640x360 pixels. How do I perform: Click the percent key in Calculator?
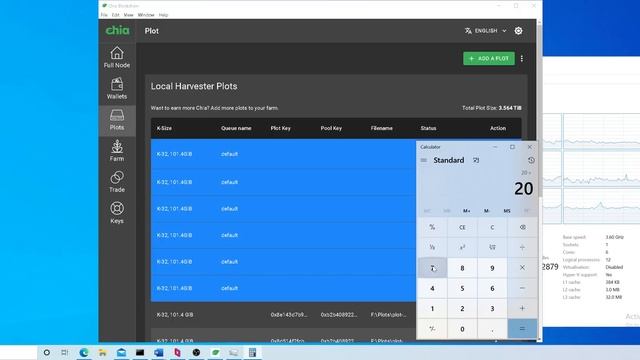click(432, 227)
